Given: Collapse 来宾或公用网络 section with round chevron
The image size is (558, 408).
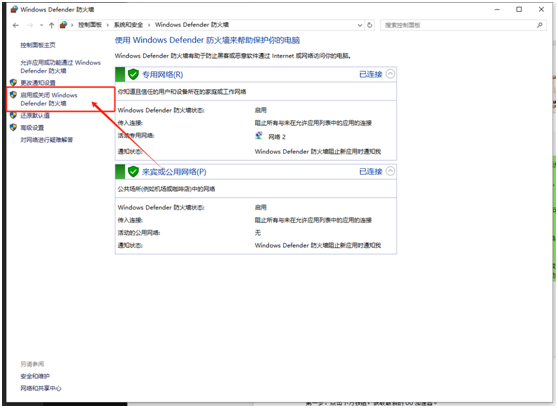Looking at the screenshot, I should (x=390, y=171).
